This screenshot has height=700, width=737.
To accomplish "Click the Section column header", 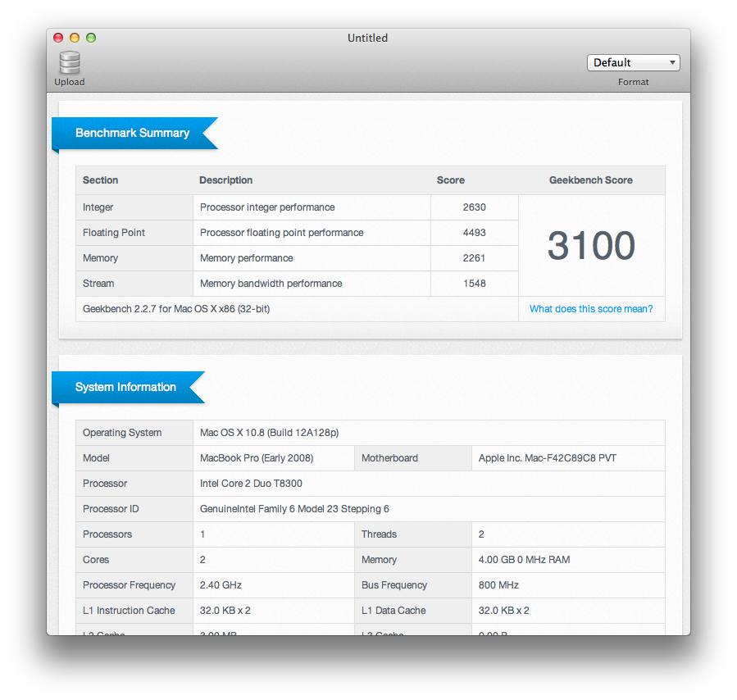I will (100, 180).
